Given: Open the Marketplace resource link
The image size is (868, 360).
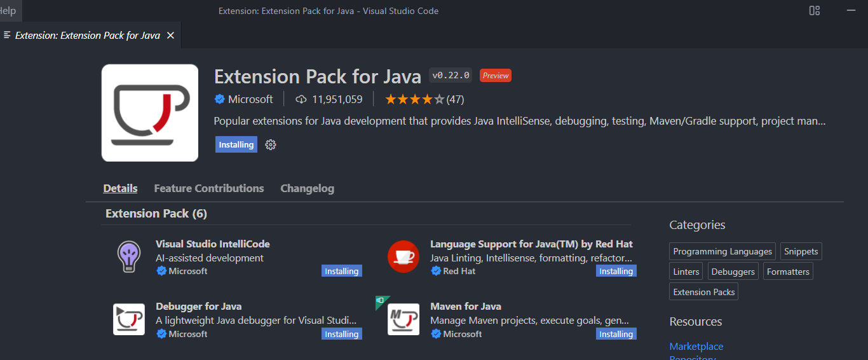Looking at the screenshot, I should (x=696, y=346).
